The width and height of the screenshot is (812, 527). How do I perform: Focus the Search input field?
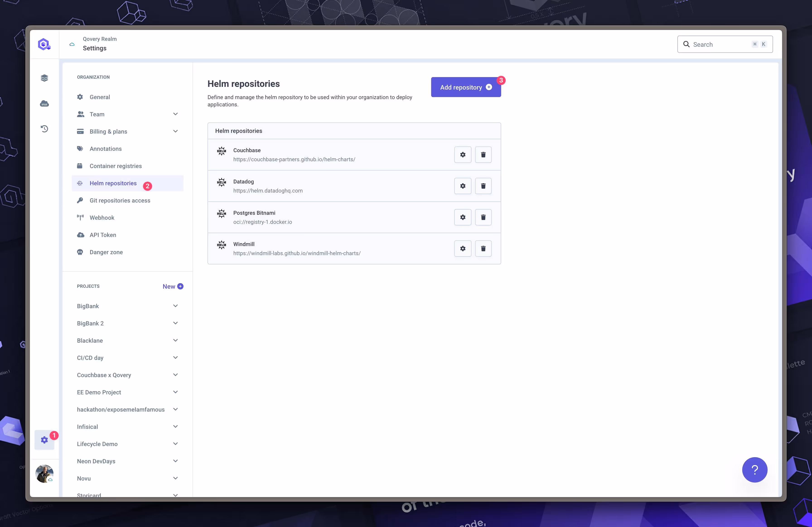click(725, 44)
